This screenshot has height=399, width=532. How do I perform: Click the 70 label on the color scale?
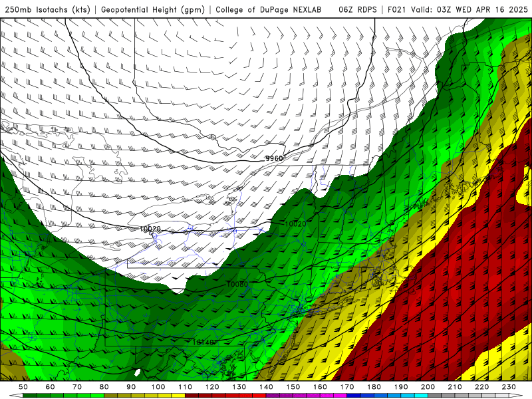tap(77, 387)
